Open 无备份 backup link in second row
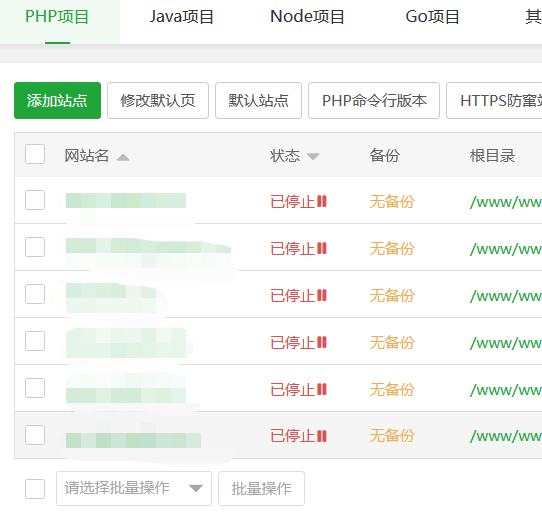The width and height of the screenshot is (542, 516). point(392,248)
